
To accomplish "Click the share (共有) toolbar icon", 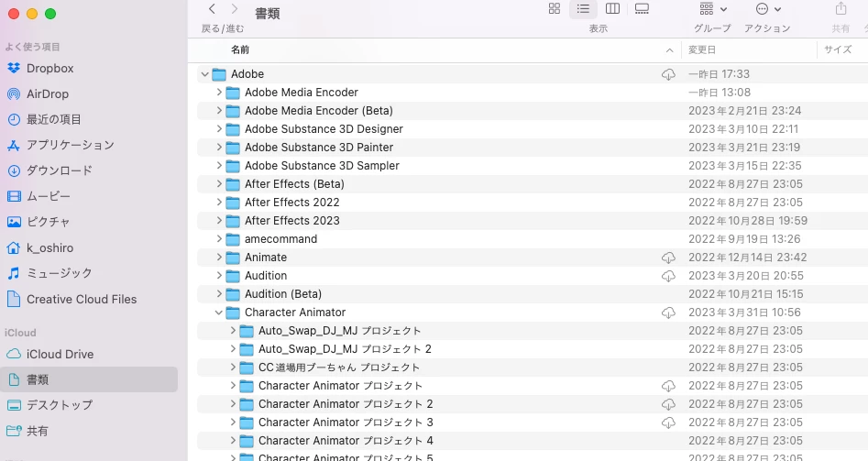I will (841, 8).
